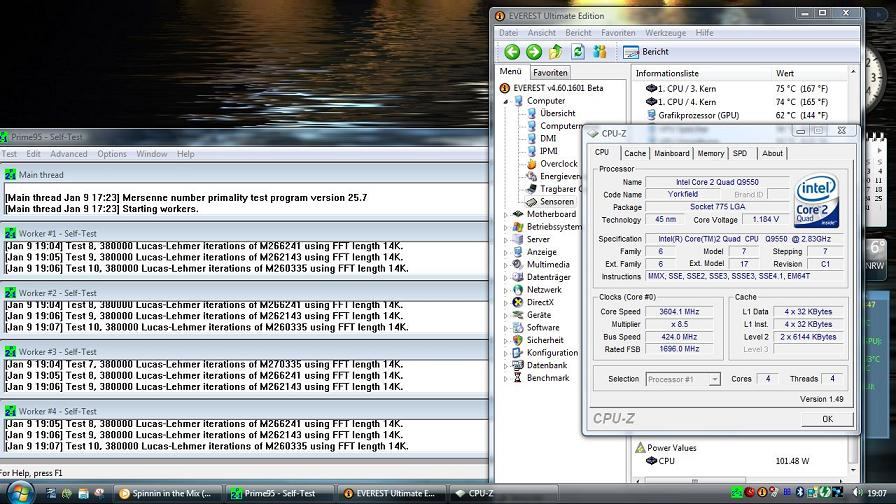Select DMI in the EVEREST tree

click(x=547, y=138)
